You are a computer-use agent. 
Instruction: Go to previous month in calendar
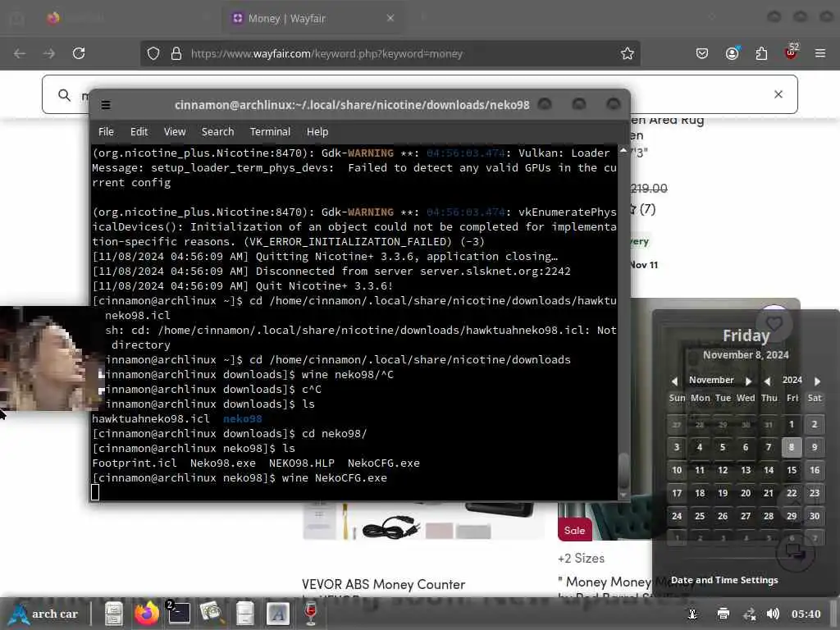(674, 381)
